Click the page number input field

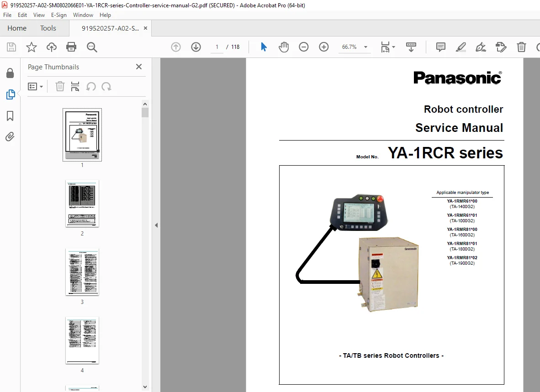click(x=217, y=47)
